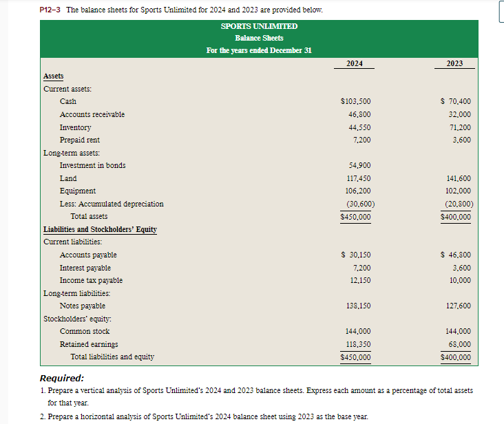The width and height of the screenshot is (504, 424).
Task: Click the Accounts payable row label
Action: tap(88, 255)
